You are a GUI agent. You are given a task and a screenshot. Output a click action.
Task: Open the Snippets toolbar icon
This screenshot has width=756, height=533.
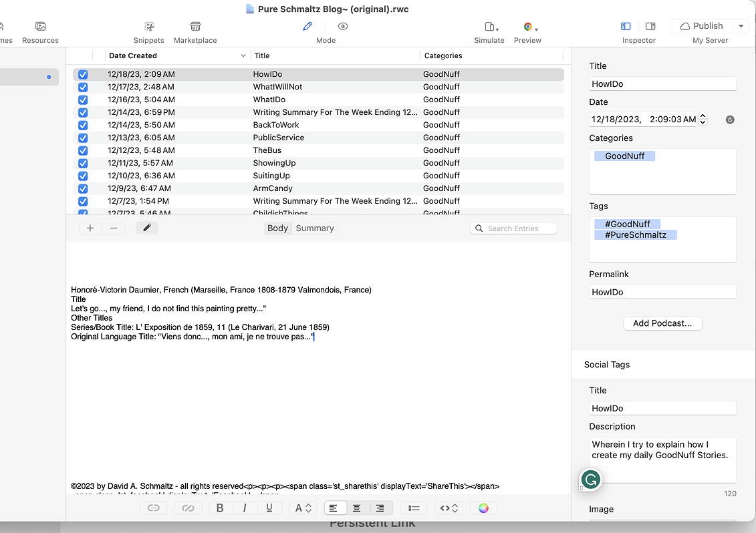pos(150,27)
